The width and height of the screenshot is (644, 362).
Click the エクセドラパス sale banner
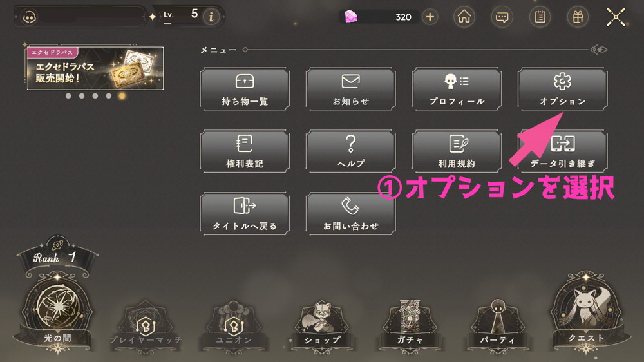[x=95, y=68]
